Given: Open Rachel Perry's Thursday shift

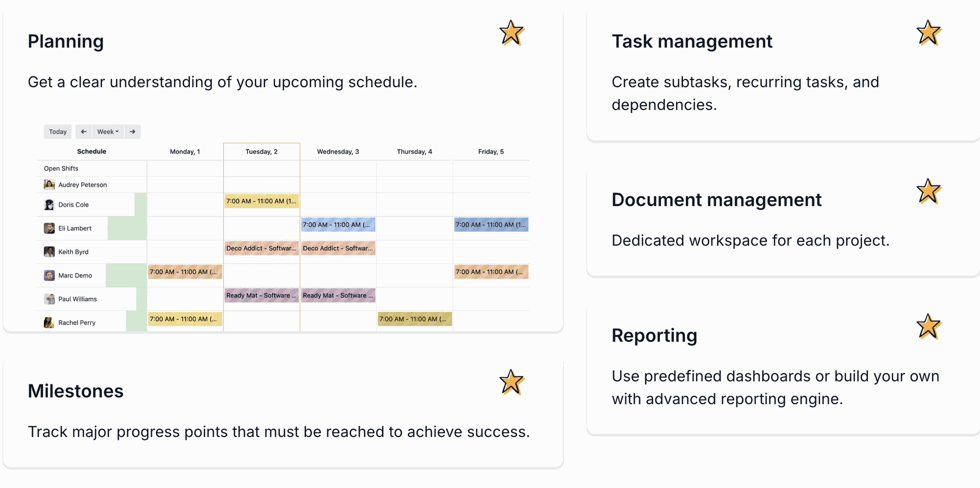Looking at the screenshot, I should click(414, 319).
